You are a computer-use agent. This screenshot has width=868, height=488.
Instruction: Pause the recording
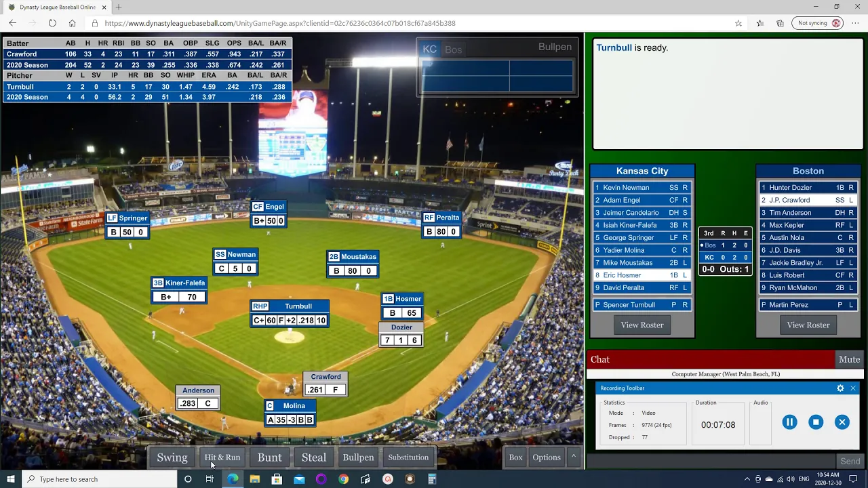[x=789, y=422]
